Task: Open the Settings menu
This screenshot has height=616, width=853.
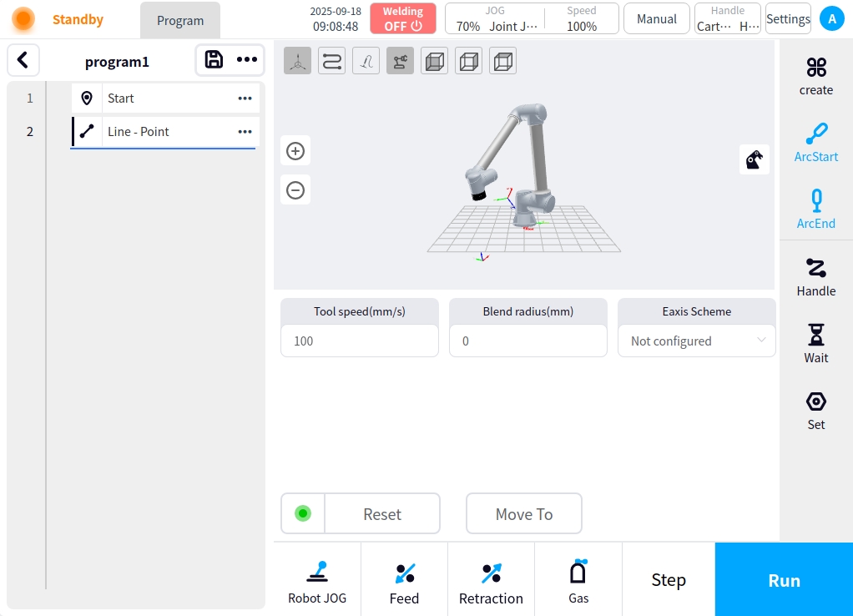Action: (787, 18)
